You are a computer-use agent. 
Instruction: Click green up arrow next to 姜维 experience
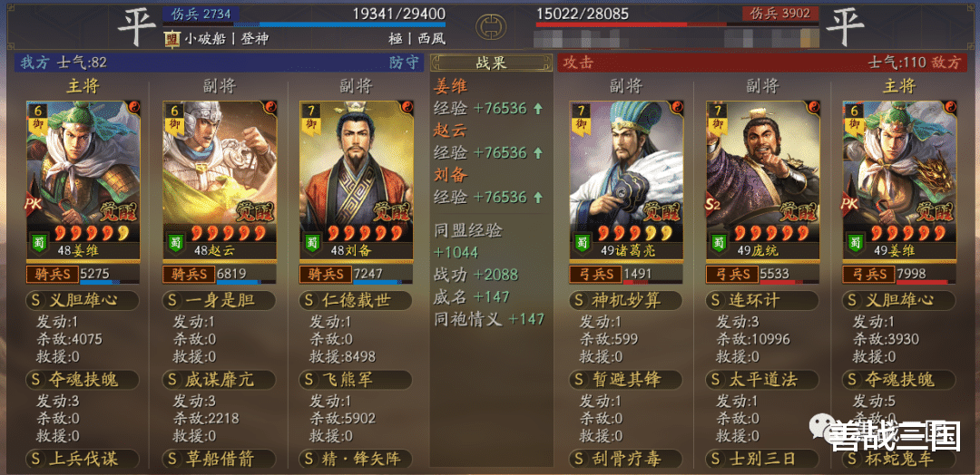537,108
